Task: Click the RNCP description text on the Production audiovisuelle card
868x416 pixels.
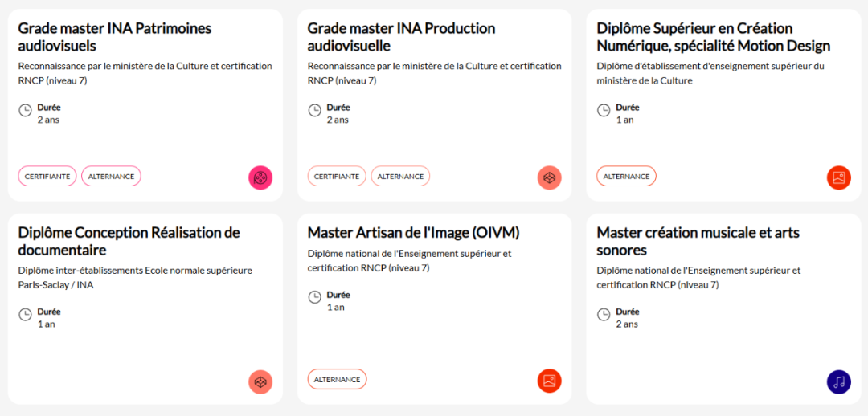Action: 435,74
